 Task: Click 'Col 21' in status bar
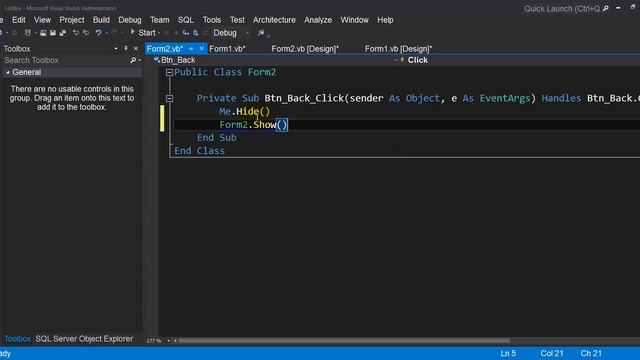[552, 353]
